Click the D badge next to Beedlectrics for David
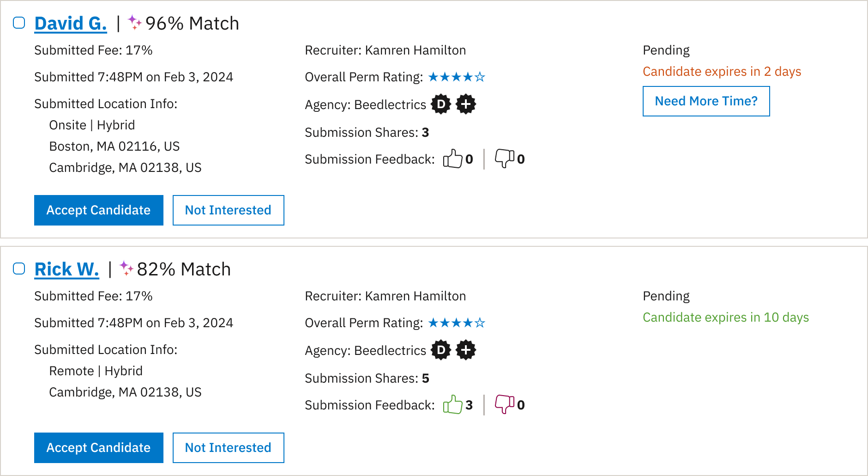The image size is (868, 476). [x=441, y=104]
